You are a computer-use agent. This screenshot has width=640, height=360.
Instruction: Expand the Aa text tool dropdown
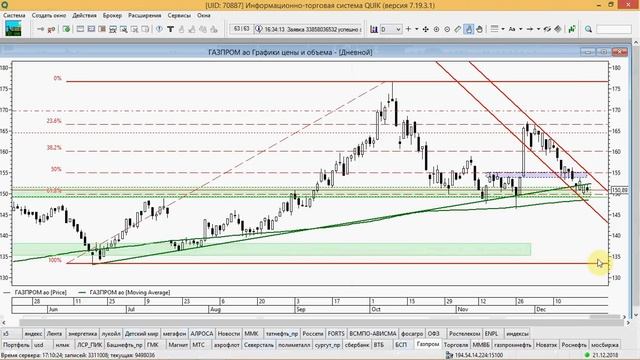[x=520, y=29]
